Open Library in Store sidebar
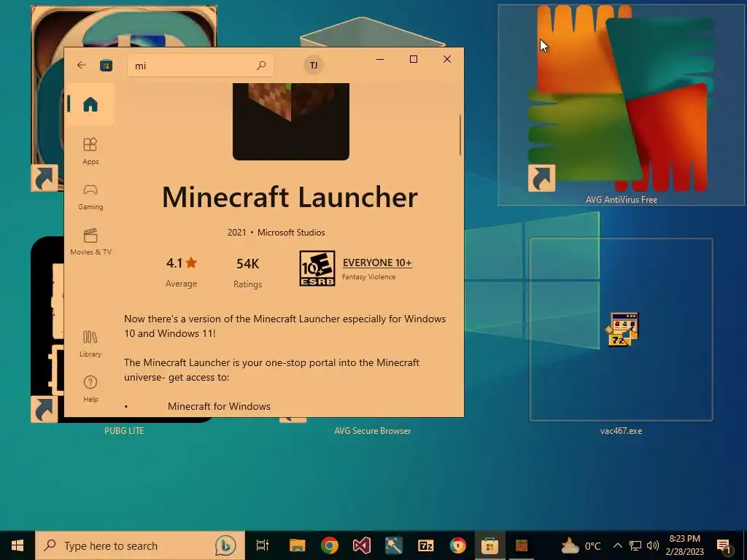The height and width of the screenshot is (560, 747). (x=90, y=344)
